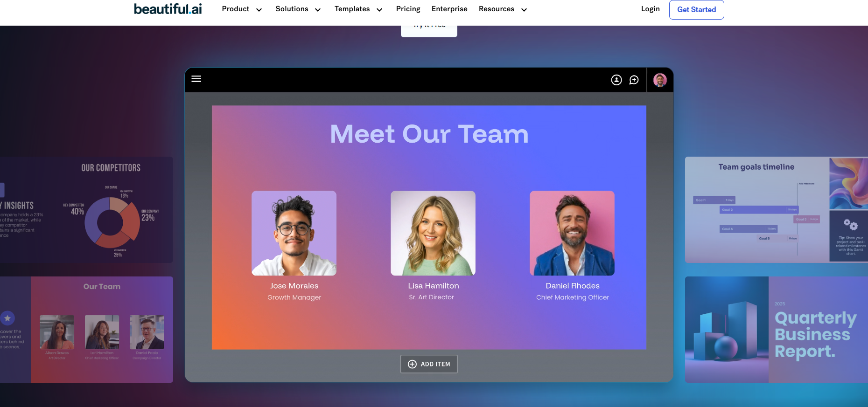Open the user avatar in editor header
Viewport: 868px width, 407px height.
(x=660, y=80)
